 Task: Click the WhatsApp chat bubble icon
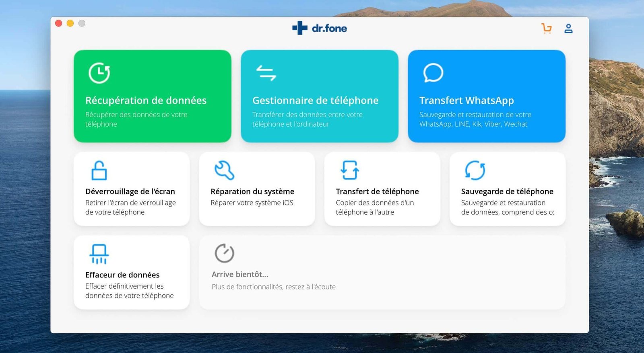433,73
